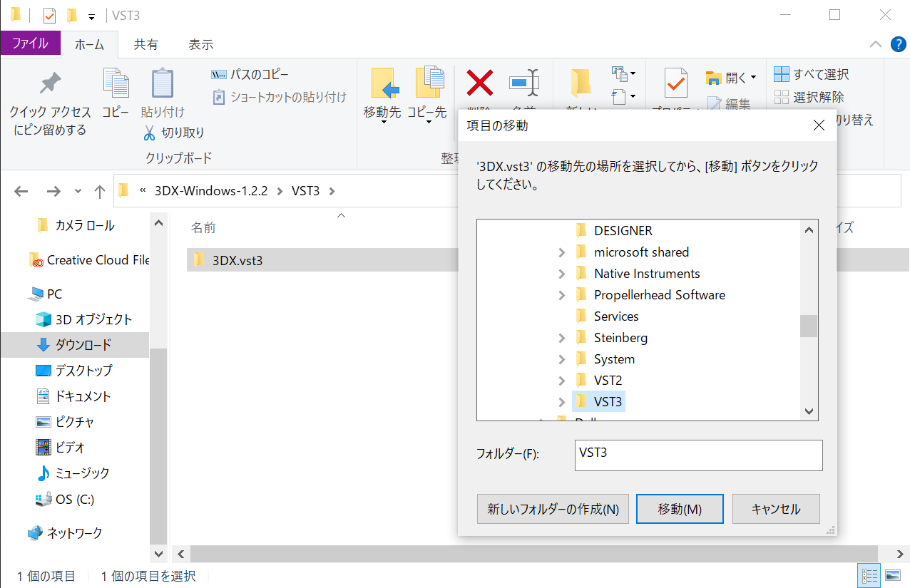Click the キャンセル button

(776, 509)
